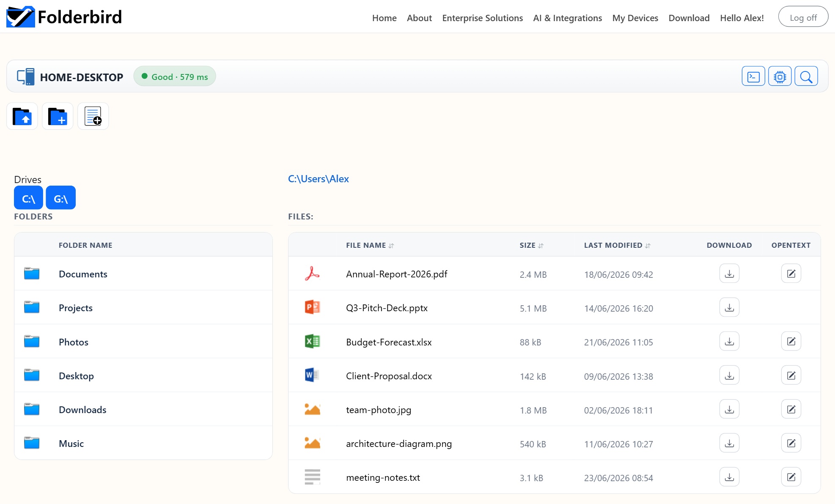Switch to the C:\ drive

pyautogui.click(x=28, y=198)
